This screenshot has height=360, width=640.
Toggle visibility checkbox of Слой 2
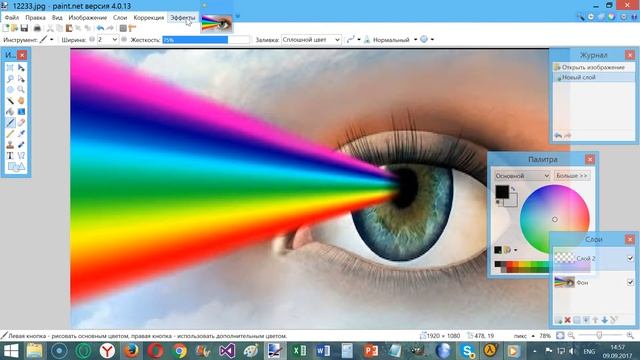[630, 258]
